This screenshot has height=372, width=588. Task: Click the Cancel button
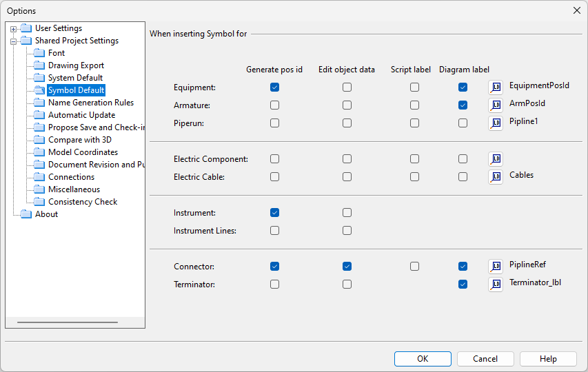(485, 359)
